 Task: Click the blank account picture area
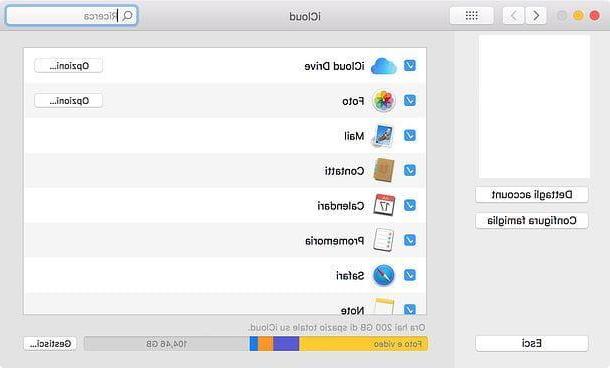[x=534, y=107]
